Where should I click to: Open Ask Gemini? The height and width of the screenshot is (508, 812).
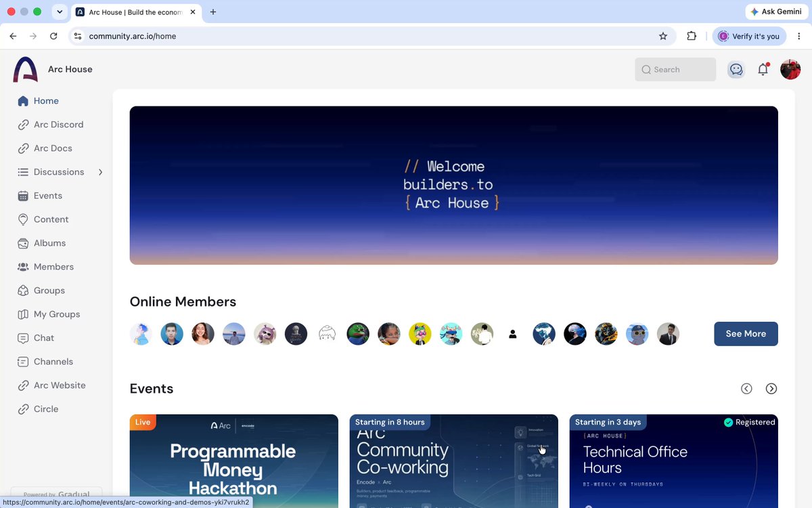tap(776, 12)
